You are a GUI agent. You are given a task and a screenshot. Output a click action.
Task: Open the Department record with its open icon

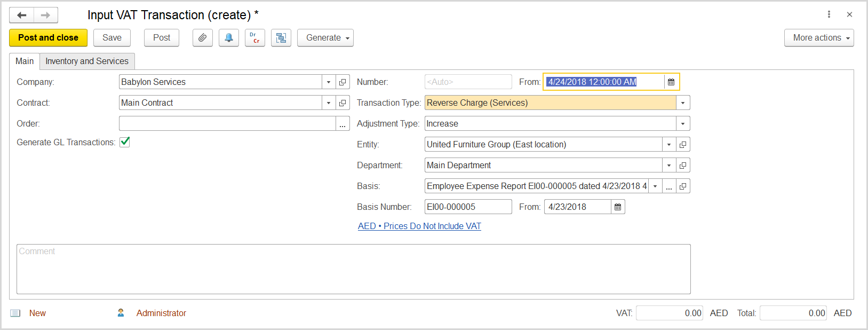coord(683,165)
